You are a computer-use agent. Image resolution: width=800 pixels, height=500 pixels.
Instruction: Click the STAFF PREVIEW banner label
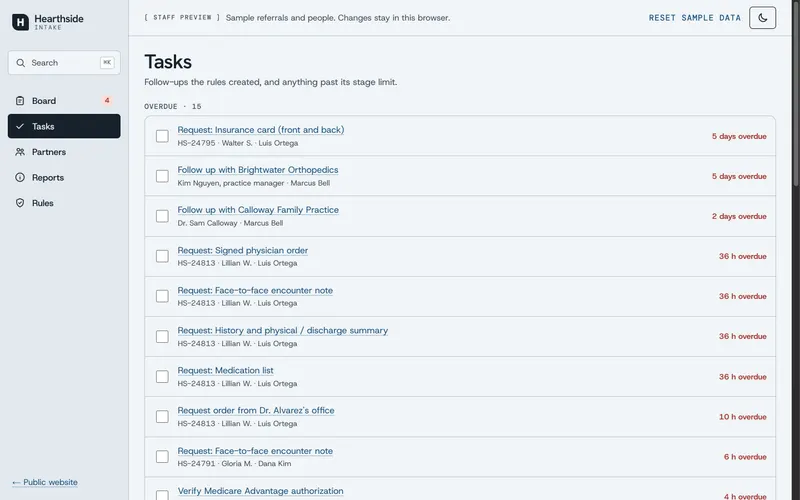[182, 17]
